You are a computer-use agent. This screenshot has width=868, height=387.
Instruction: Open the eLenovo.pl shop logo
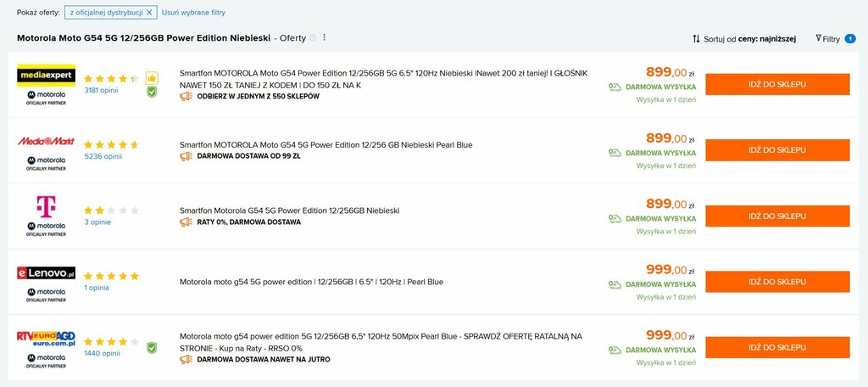[x=46, y=272]
